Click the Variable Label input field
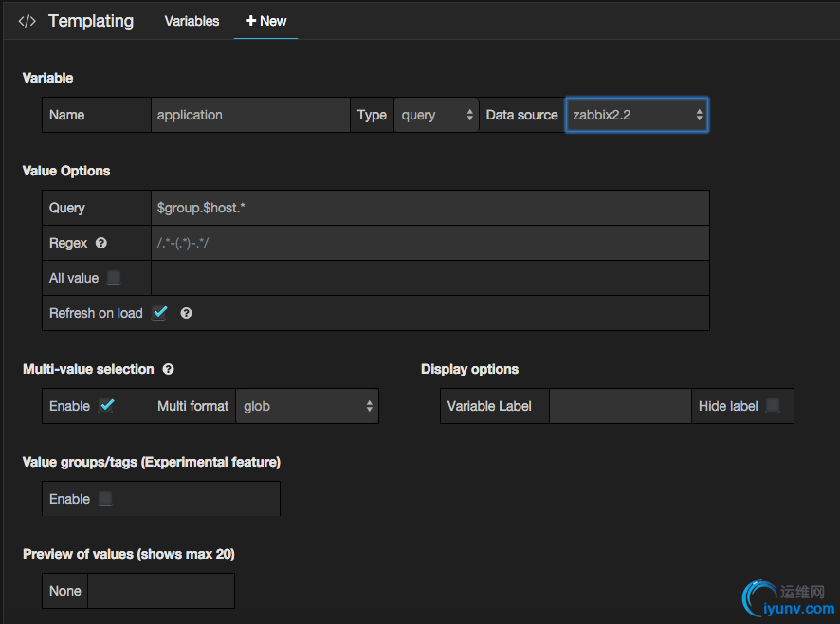 (620, 406)
